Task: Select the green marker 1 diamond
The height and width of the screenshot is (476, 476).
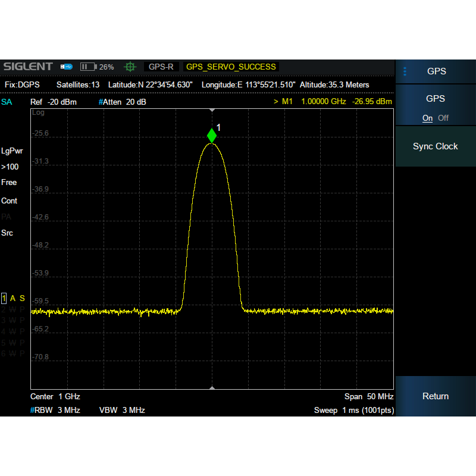Action: click(212, 136)
